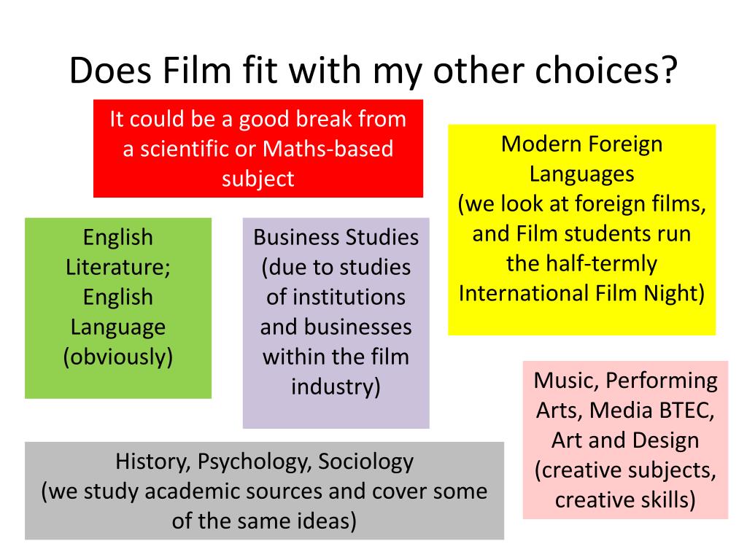This screenshot has height=560, width=747.
Task: Click the purple Business Studies box
Action: (336, 323)
